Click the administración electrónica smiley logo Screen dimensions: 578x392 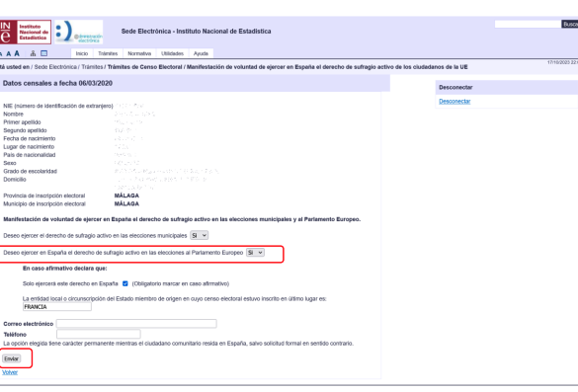click(x=79, y=32)
